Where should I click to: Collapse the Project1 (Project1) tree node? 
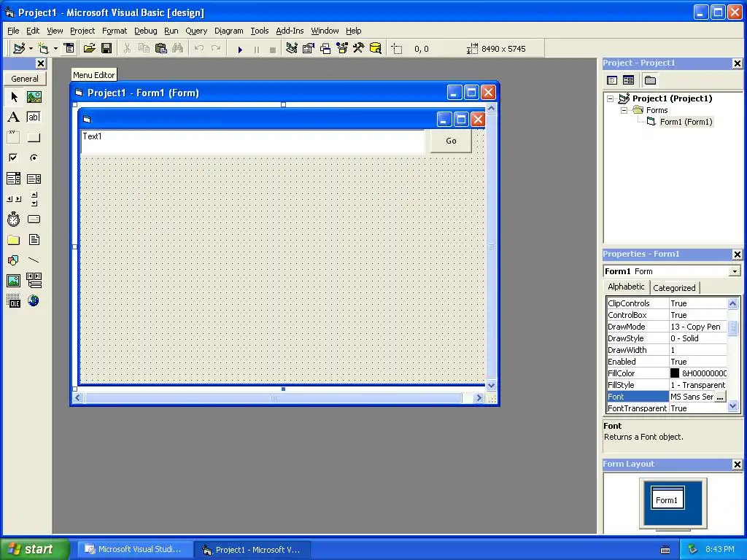pos(611,98)
